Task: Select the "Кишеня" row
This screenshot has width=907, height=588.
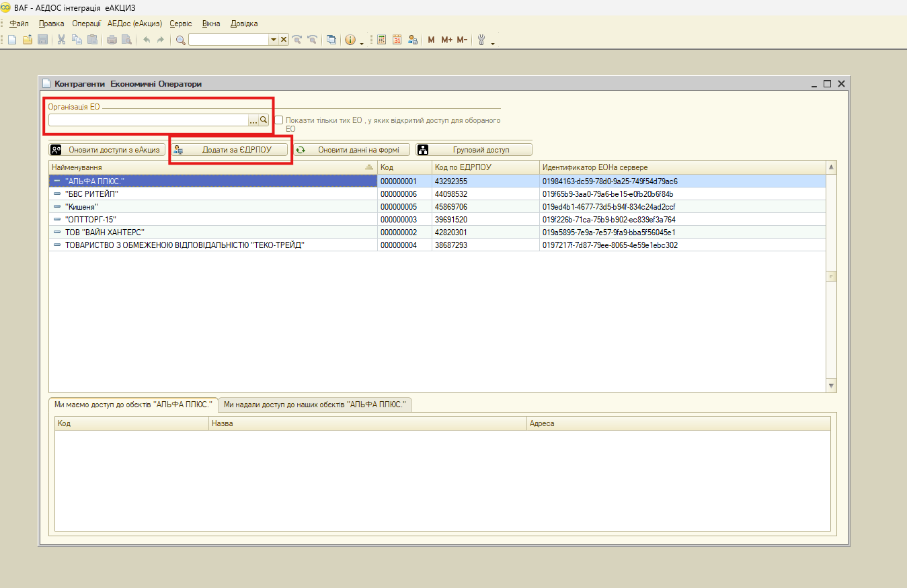Action: click(437, 207)
